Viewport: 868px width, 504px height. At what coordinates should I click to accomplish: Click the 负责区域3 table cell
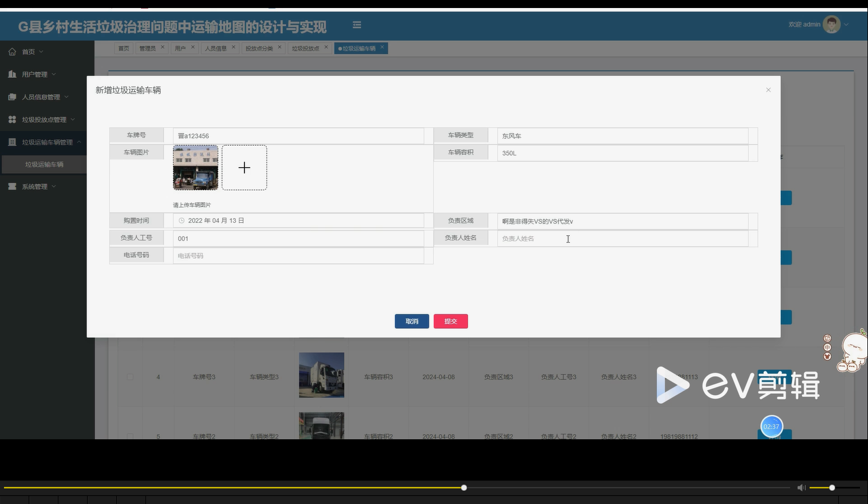click(499, 377)
